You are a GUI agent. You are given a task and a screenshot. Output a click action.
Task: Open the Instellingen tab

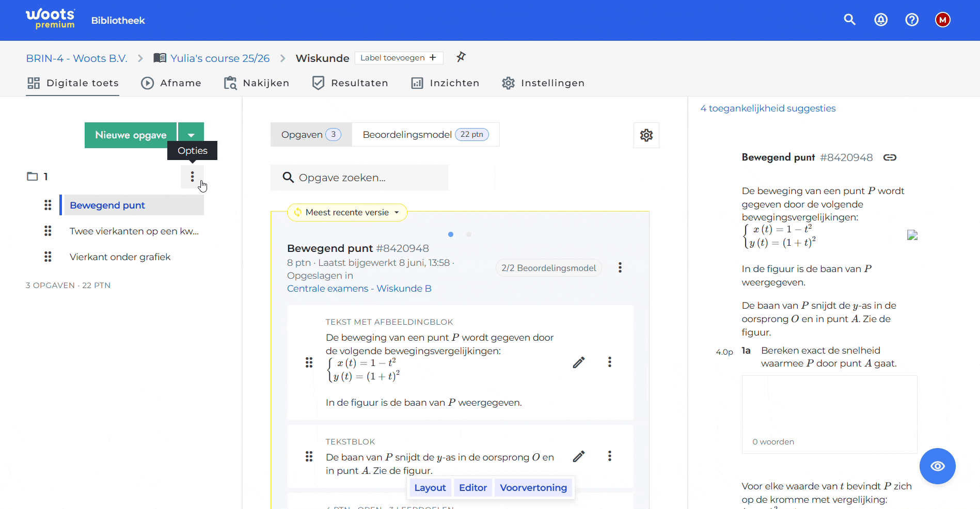pos(543,83)
